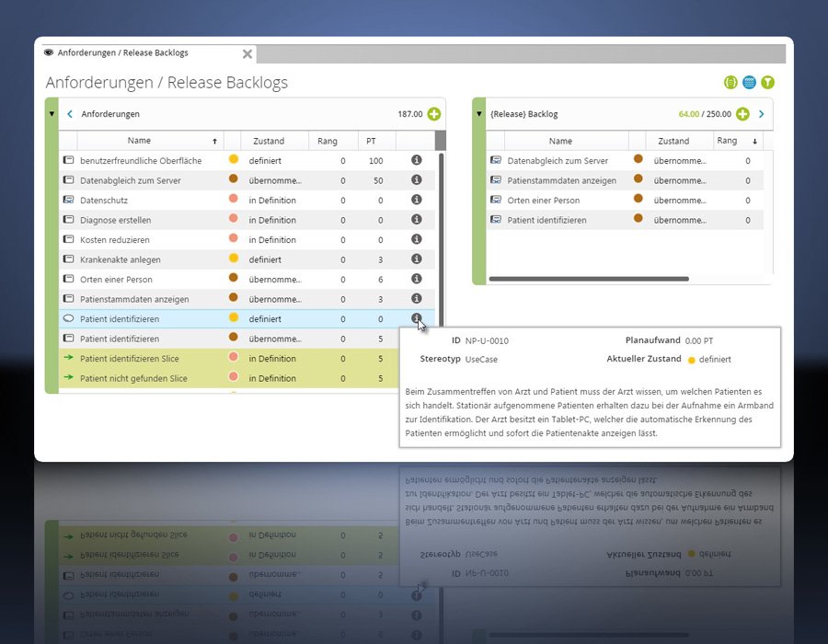Viewport: 828px width, 644px height.
Task: Click the requirement type icon of Datenschutz
Action: [68, 200]
